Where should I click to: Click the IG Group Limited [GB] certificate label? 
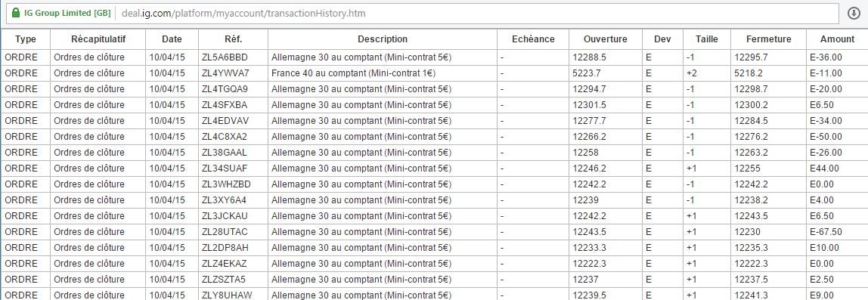[x=67, y=13]
